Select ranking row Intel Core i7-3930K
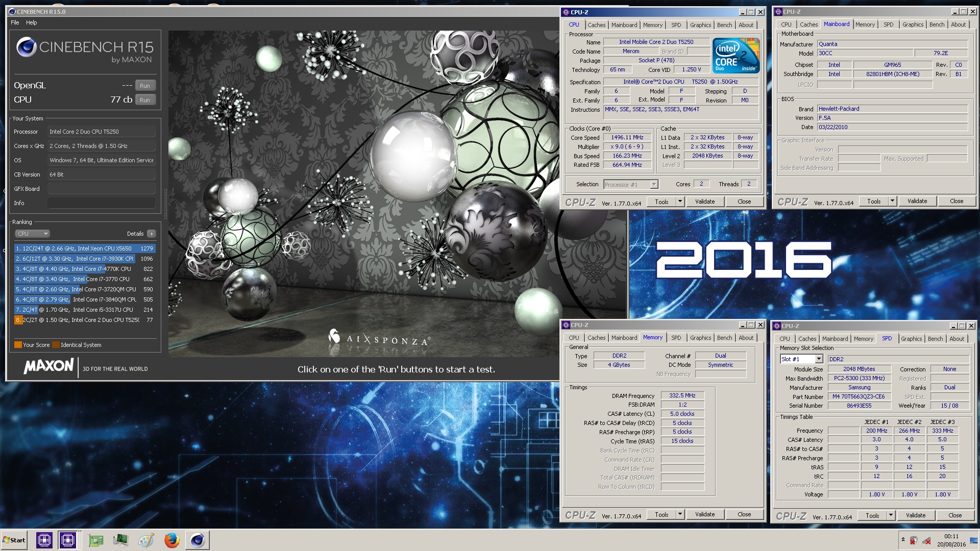 85,259
